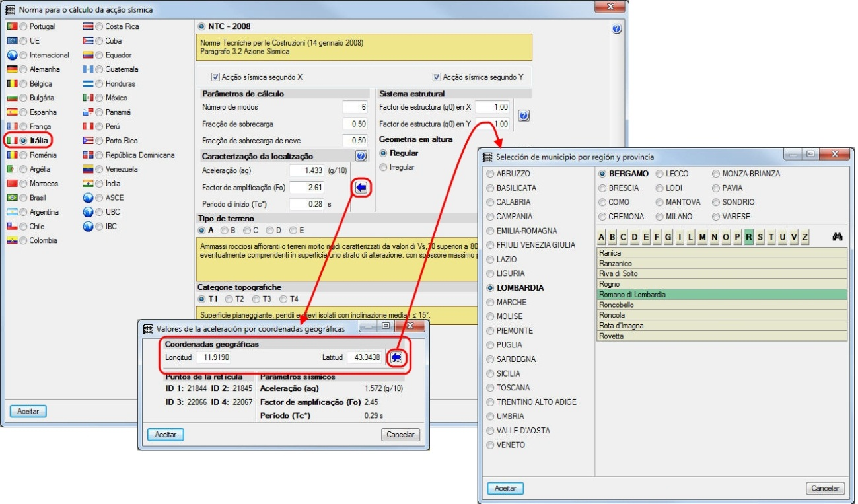Select topographic category T4
The width and height of the screenshot is (858, 504).
[x=284, y=299]
